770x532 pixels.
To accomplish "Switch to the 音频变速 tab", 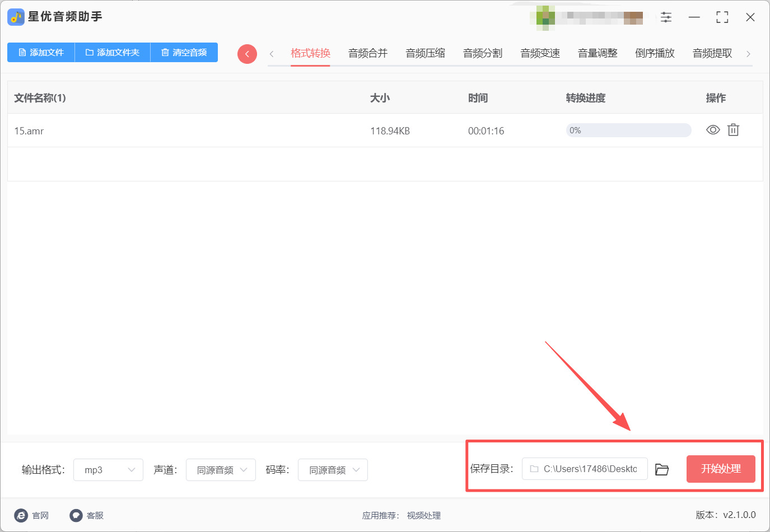I will pyautogui.click(x=540, y=53).
